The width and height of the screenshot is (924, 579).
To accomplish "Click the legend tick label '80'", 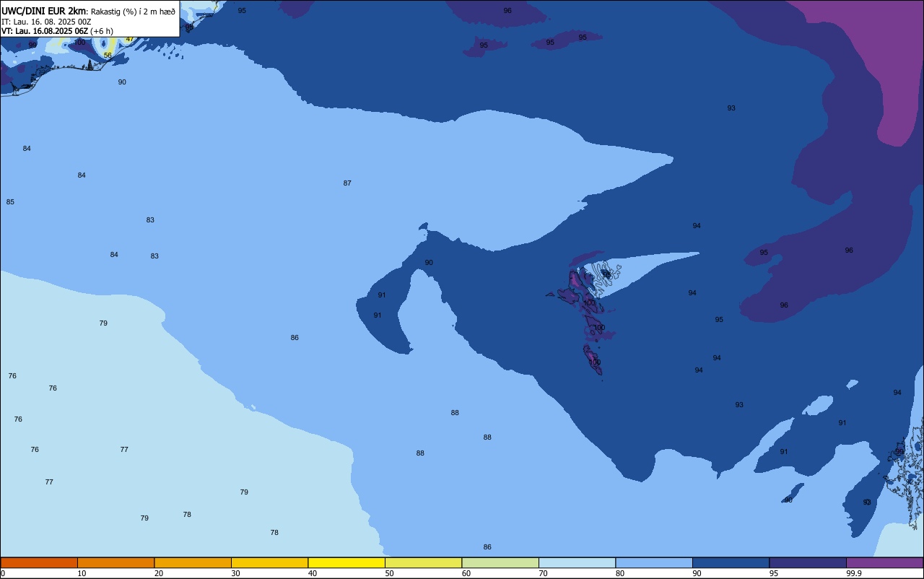I will (x=620, y=573).
